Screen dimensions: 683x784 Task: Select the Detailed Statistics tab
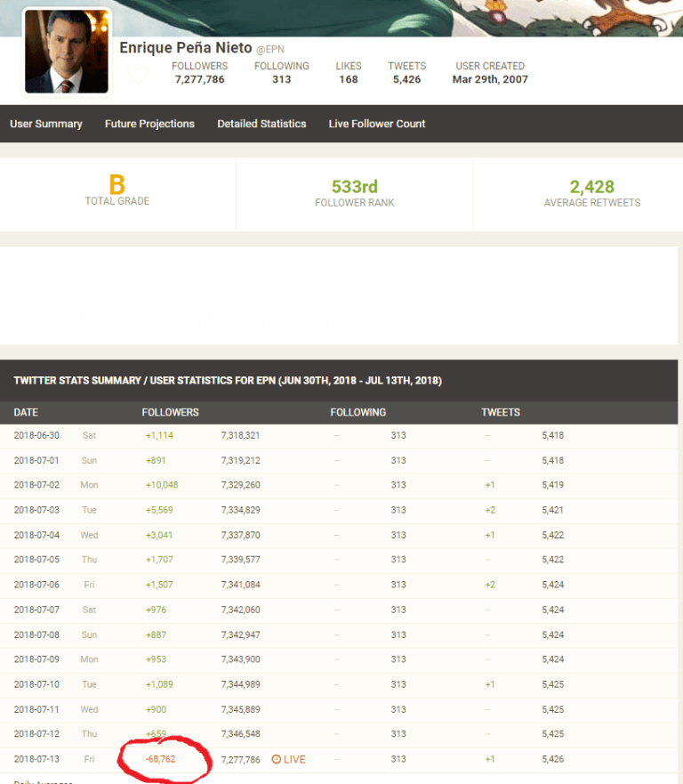coord(261,124)
